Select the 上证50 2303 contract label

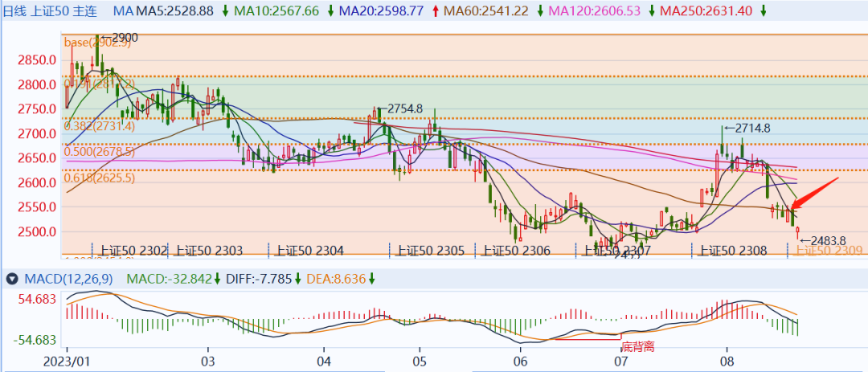(207, 251)
